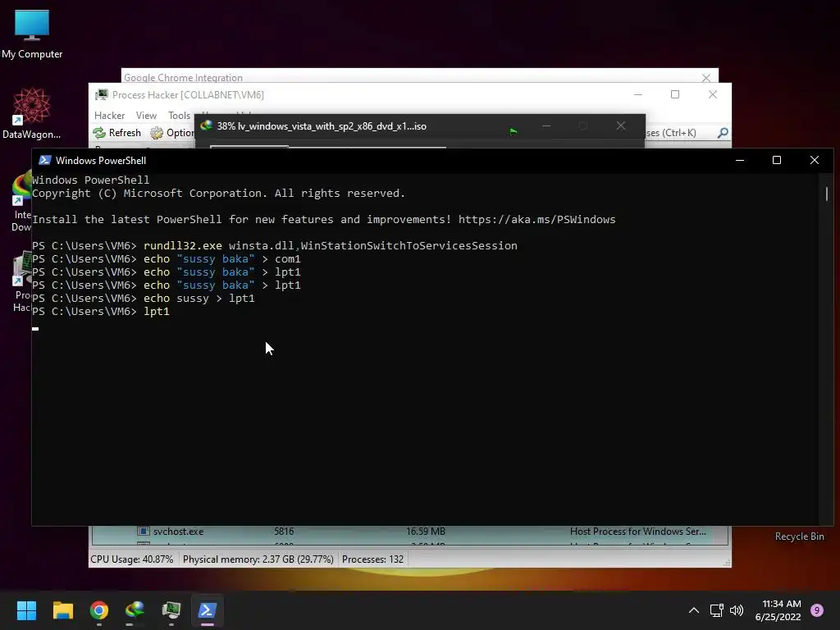Switch to Internet Download Manager taskbar icon
The image size is (840, 630).
pos(135,610)
